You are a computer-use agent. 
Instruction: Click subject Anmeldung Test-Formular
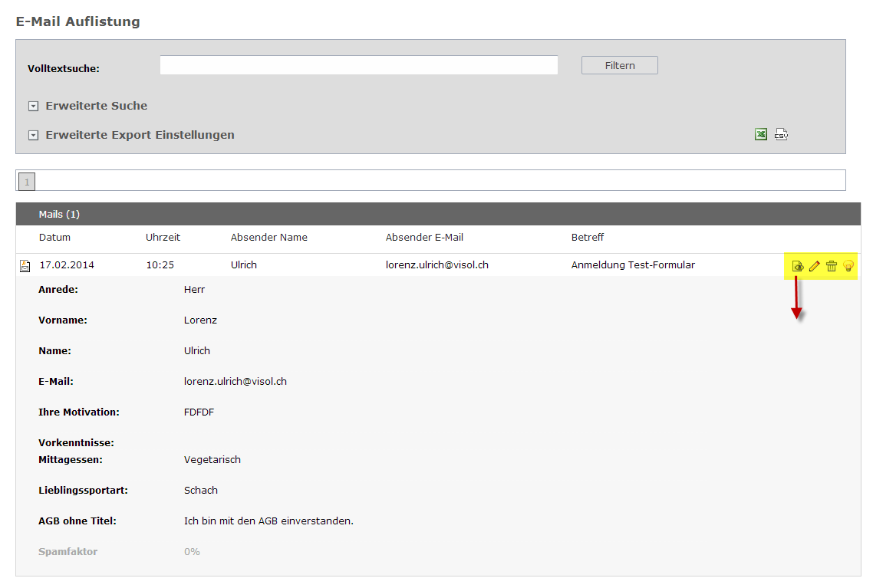tap(633, 264)
